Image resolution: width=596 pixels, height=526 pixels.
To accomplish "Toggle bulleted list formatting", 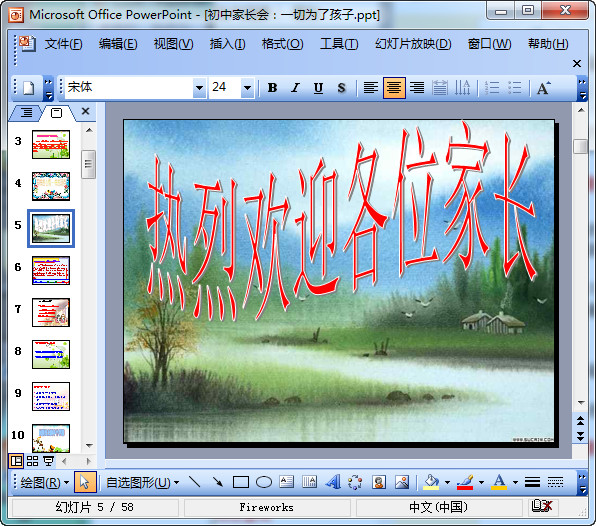I will tap(515, 88).
